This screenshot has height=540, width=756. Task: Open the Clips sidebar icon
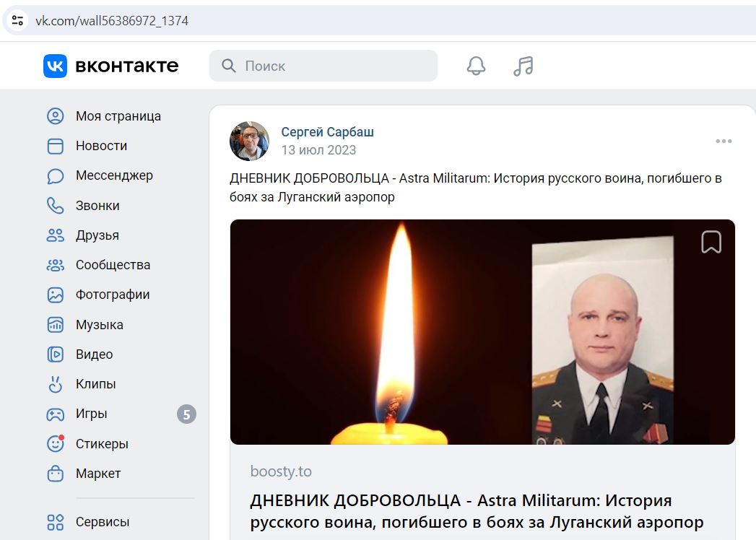pyautogui.click(x=56, y=384)
